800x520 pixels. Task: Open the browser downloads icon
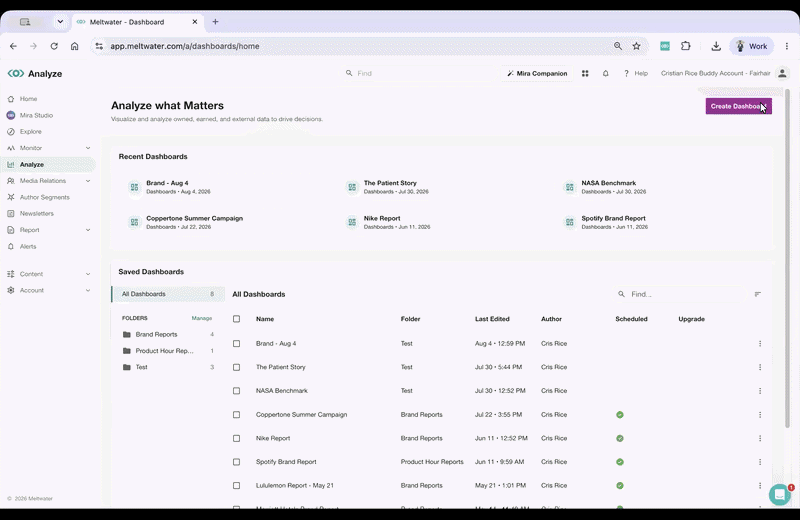(716, 46)
